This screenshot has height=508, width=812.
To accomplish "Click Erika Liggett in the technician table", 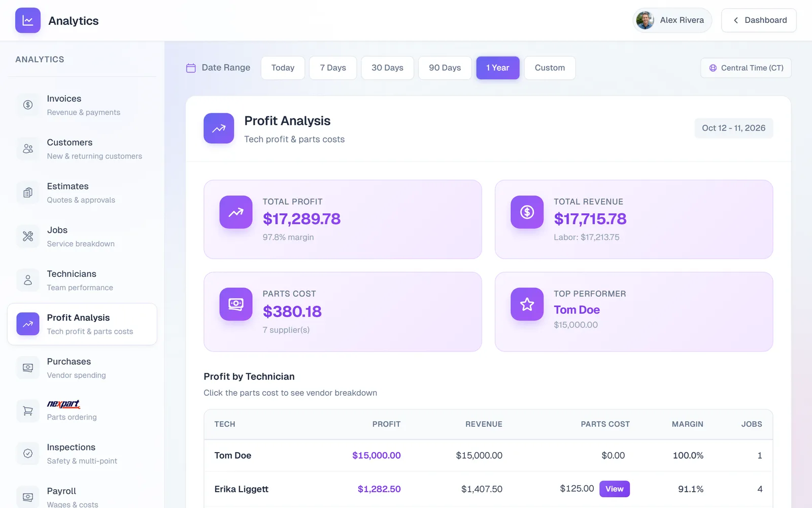I will point(242,489).
